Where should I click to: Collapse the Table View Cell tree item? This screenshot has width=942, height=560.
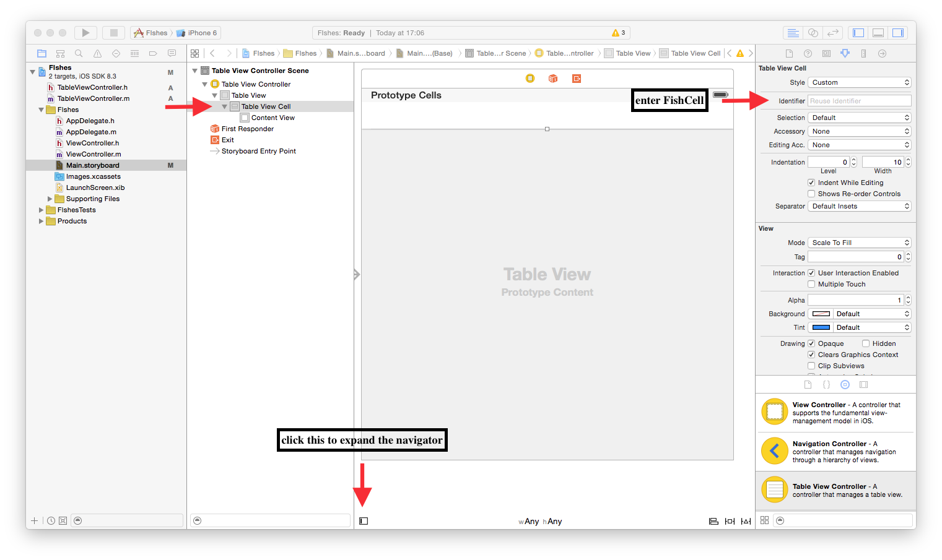point(225,106)
